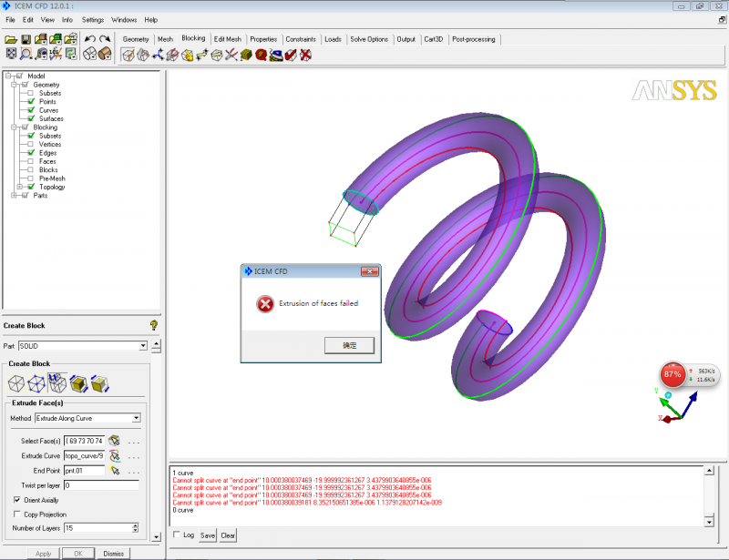Click the Move Vertex tool icon
729x560 pixels.
click(x=202, y=56)
